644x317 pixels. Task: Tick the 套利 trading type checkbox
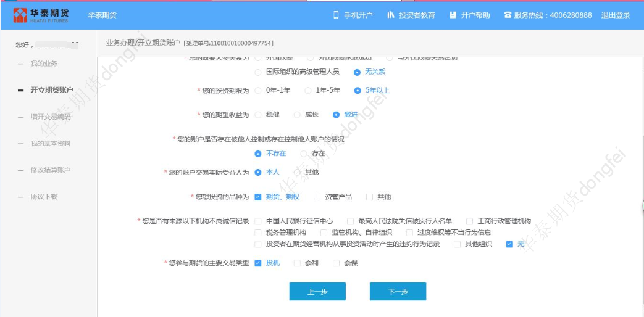pyautogui.click(x=296, y=263)
